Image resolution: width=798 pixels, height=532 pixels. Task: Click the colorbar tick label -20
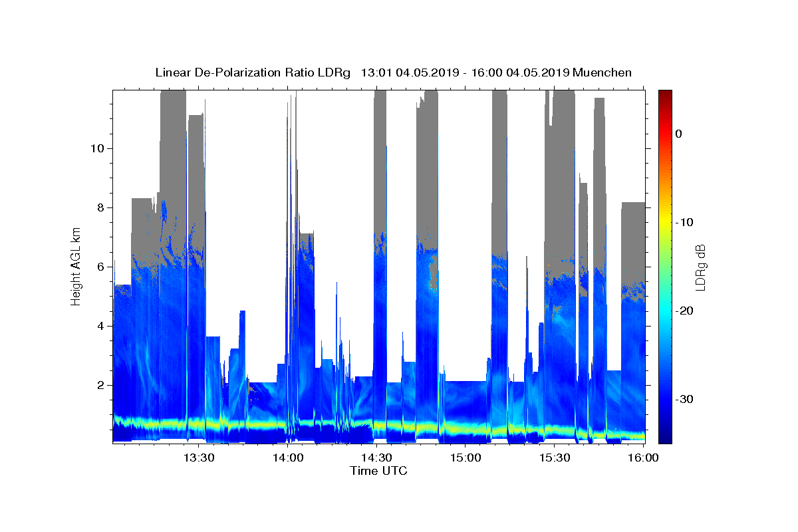(x=685, y=311)
